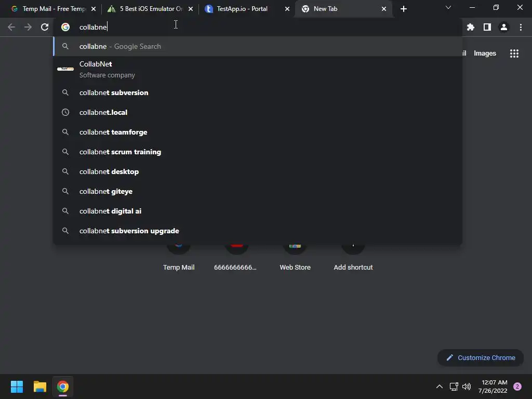This screenshot has height=399, width=532.
Task: Switch to 5 Best iOS Emulator tab
Action: pos(151,9)
